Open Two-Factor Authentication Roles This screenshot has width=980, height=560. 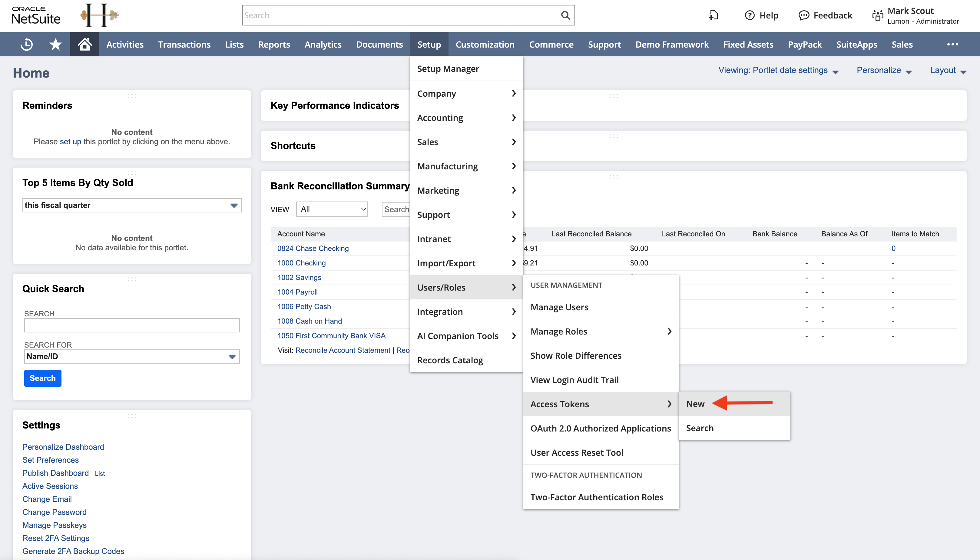tap(601, 497)
